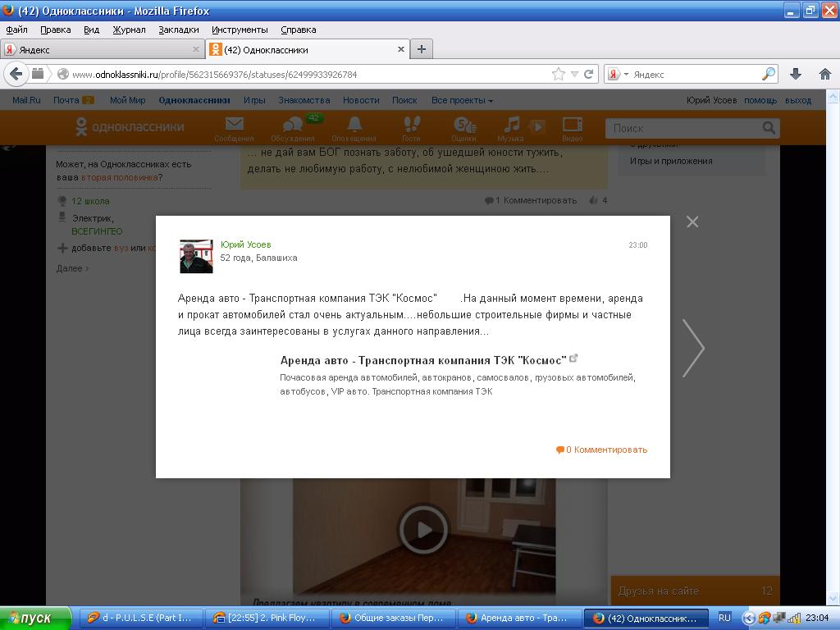Screen dimensions: 840x630
Task: Reload the page with refresh icon
Action: click(x=588, y=74)
